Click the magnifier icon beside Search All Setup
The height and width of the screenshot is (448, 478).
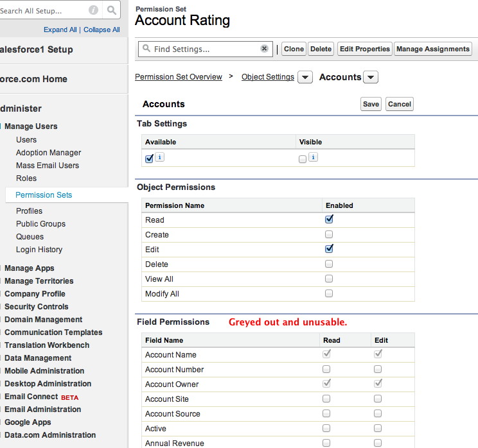tap(112, 10)
